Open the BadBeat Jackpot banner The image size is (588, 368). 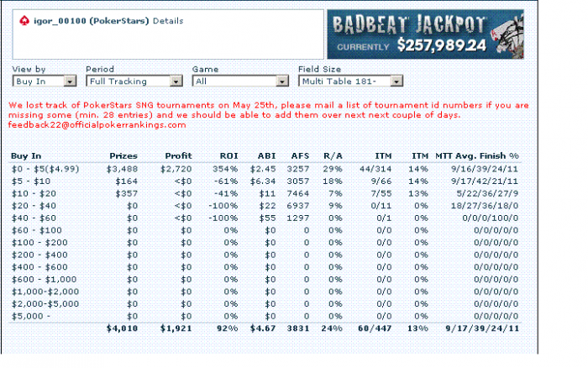coord(425,34)
